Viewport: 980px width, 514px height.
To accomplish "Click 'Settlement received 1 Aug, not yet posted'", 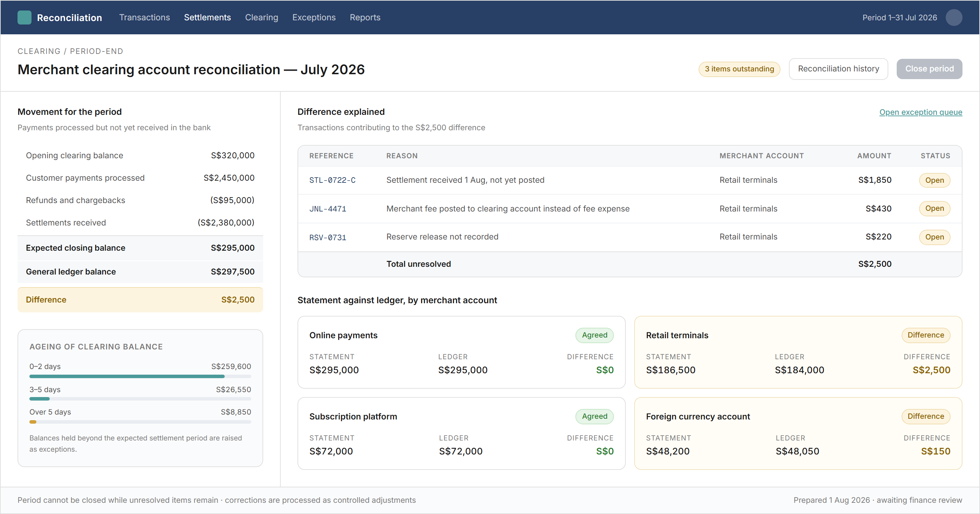I will click(x=465, y=180).
